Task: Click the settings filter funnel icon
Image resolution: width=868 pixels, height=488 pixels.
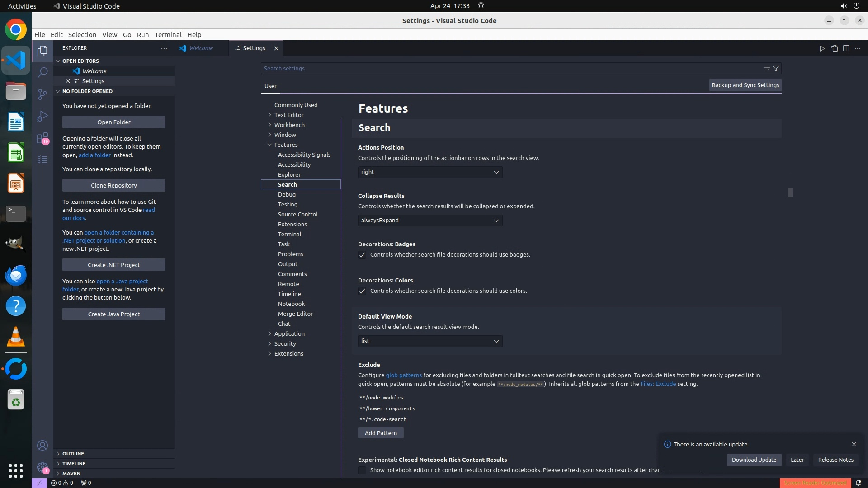Action: tap(776, 68)
